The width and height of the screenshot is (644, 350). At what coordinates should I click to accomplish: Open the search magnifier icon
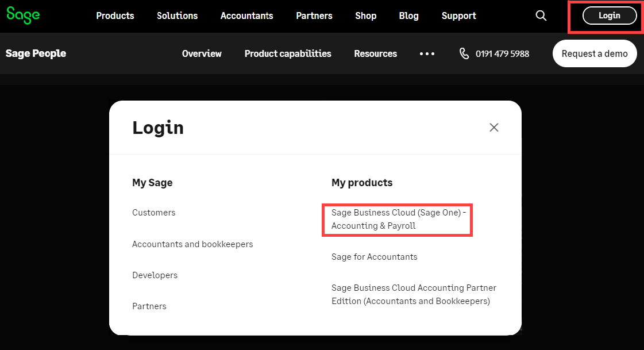(x=541, y=16)
